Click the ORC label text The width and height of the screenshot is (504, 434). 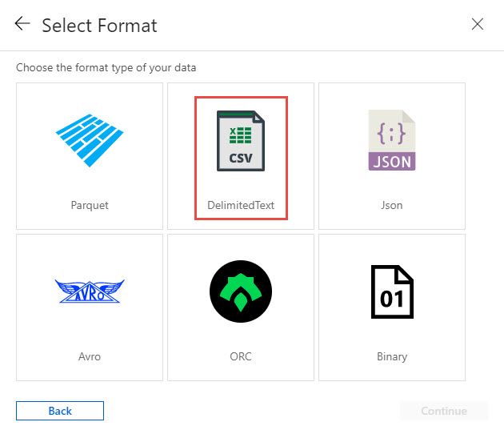[241, 356]
